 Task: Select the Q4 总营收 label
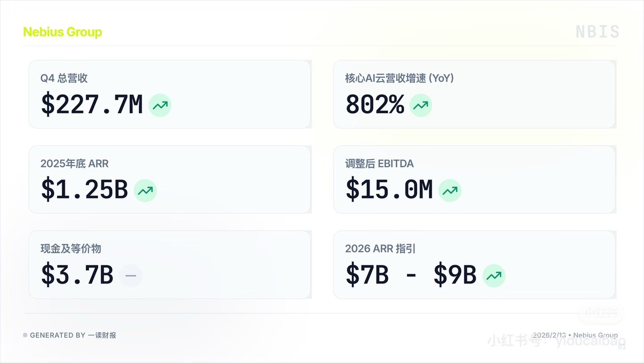point(64,78)
